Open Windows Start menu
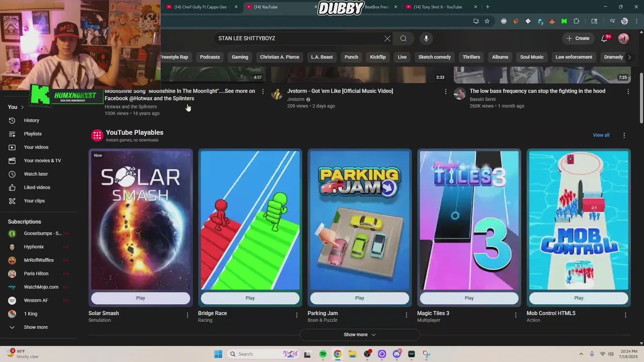644x362 pixels. (218, 354)
